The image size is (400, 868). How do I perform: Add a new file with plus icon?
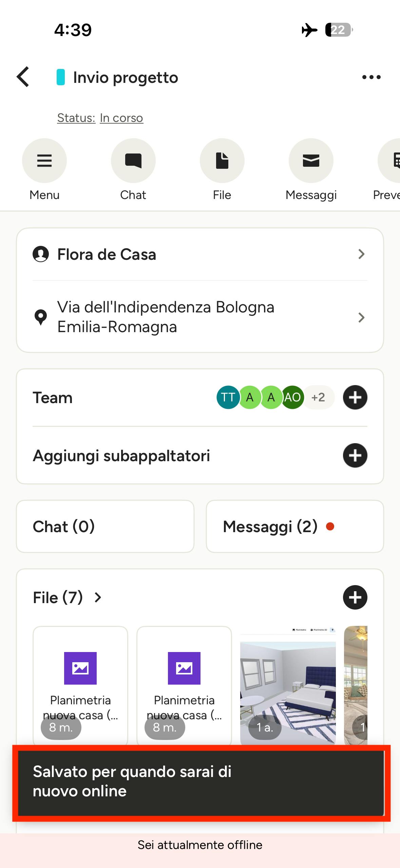click(x=355, y=597)
